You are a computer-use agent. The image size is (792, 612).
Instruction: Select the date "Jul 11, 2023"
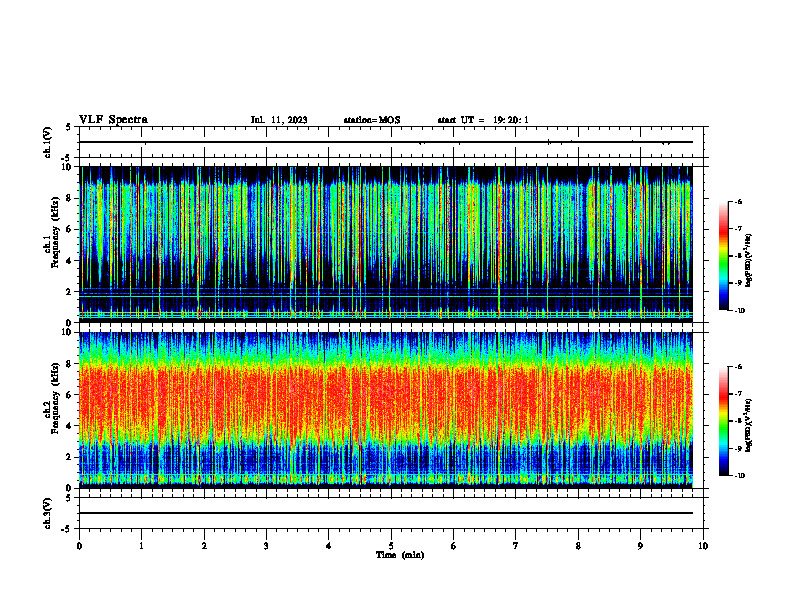(279, 120)
